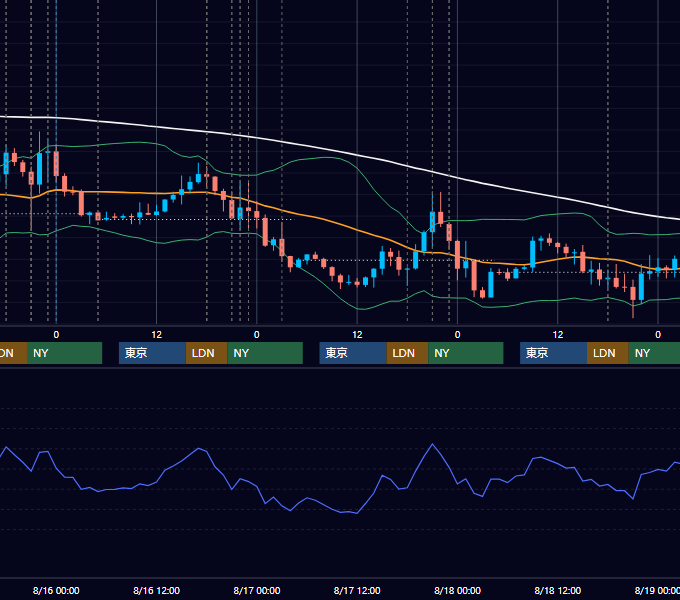The height and width of the screenshot is (600, 680).
Task: Click the 8/17 12:00 date label
Action: [357, 590]
